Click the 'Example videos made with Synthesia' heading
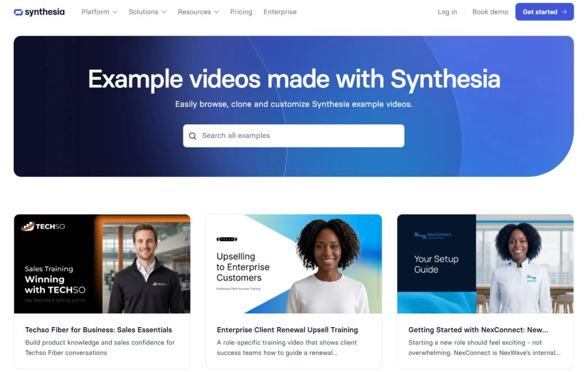588x372 pixels. point(294,79)
